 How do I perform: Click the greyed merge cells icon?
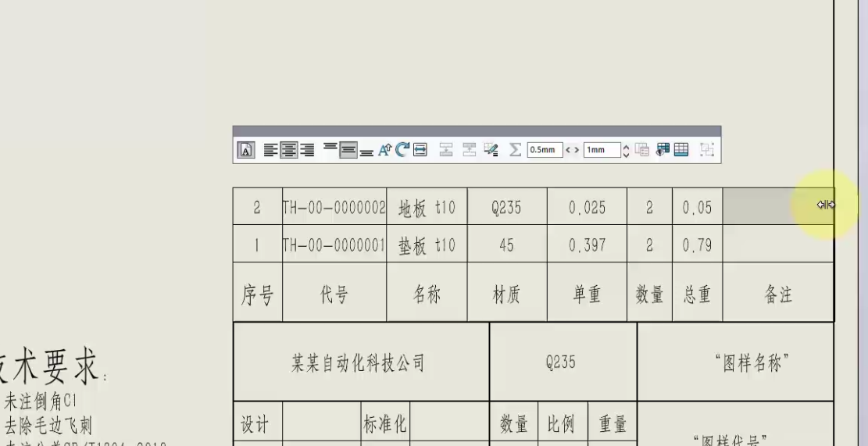tap(446, 149)
